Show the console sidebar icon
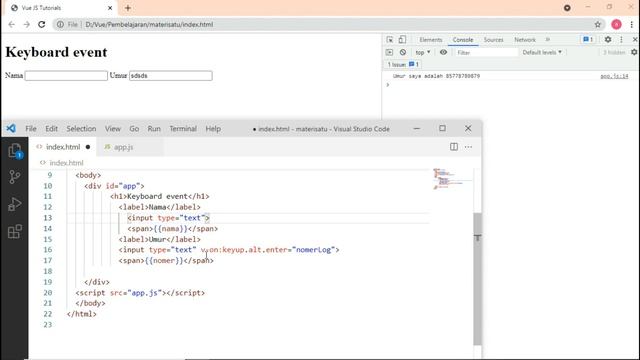 tap(389, 52)
